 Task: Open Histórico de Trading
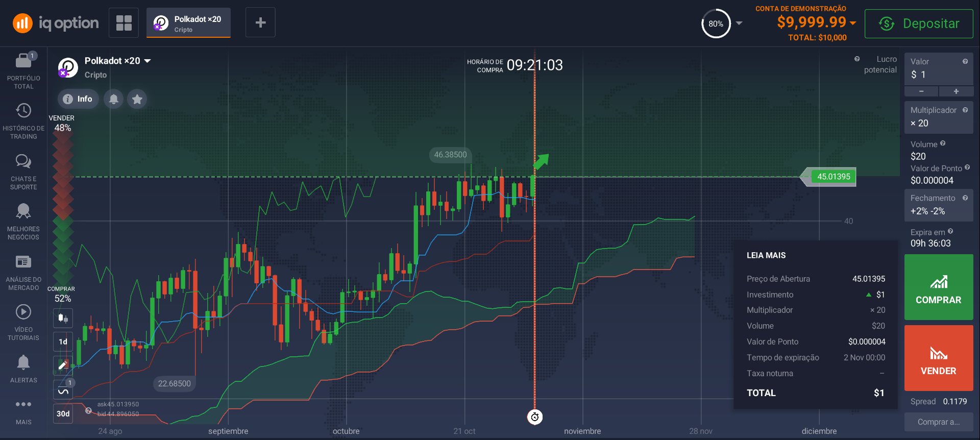coord(23,121)
